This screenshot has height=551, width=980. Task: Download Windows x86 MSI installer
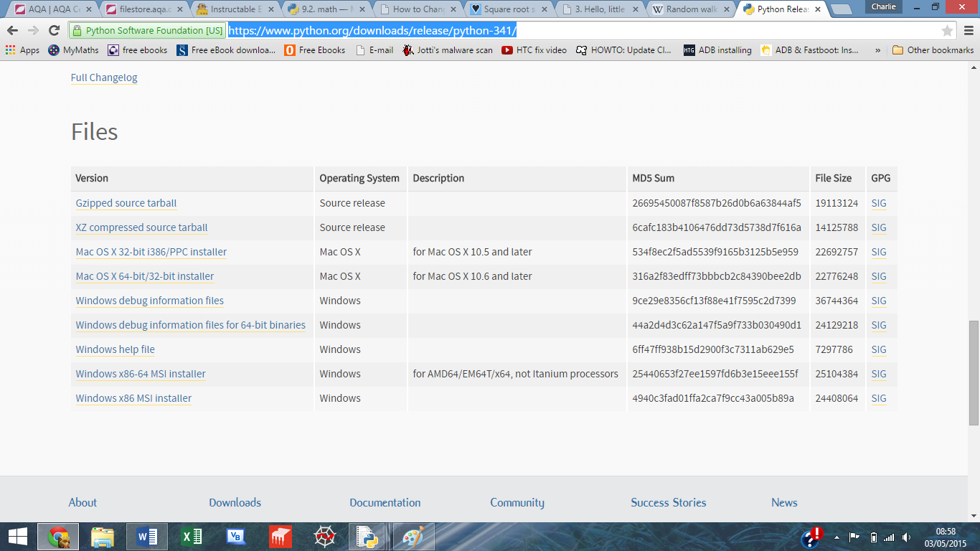click(x=134, y=398)
